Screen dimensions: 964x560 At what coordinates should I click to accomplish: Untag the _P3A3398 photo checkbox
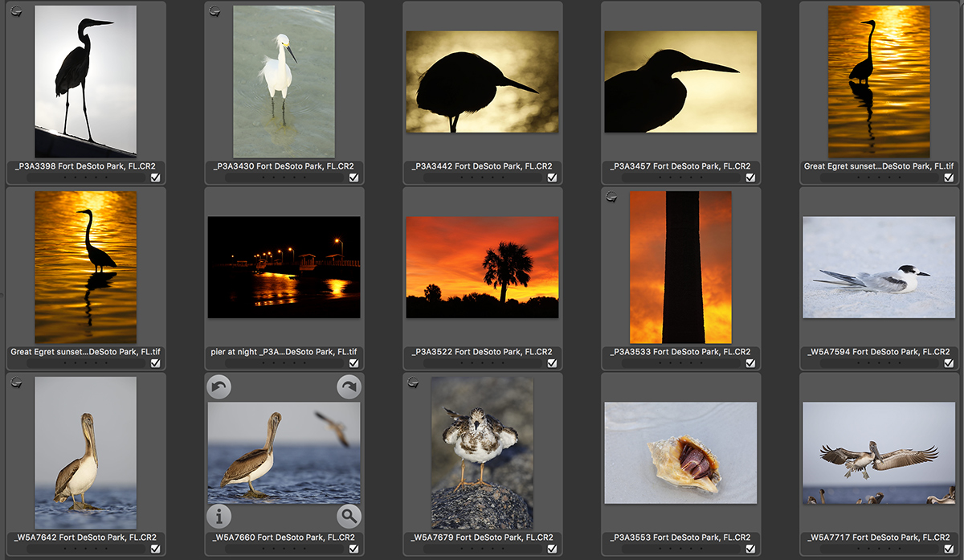tap(155, 178)
